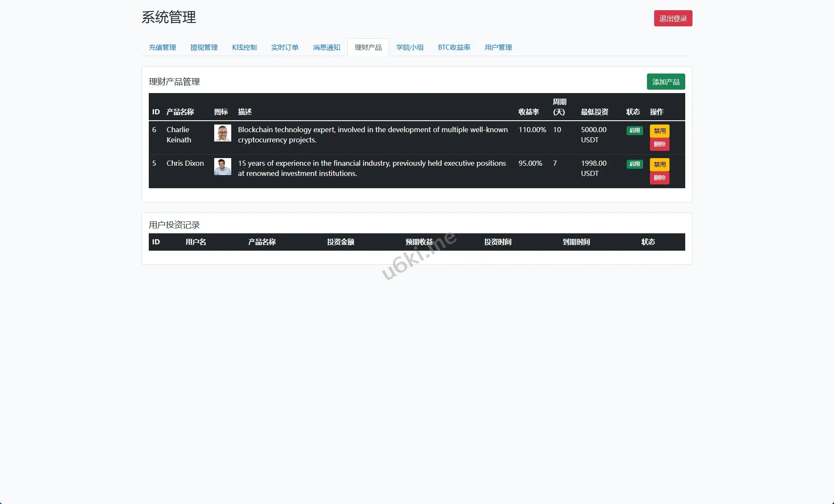Select the 消息通知 tab
Image resolution: width=834 pixels, height=504 pixels.
pyautogui.click(x=326, y=47)
